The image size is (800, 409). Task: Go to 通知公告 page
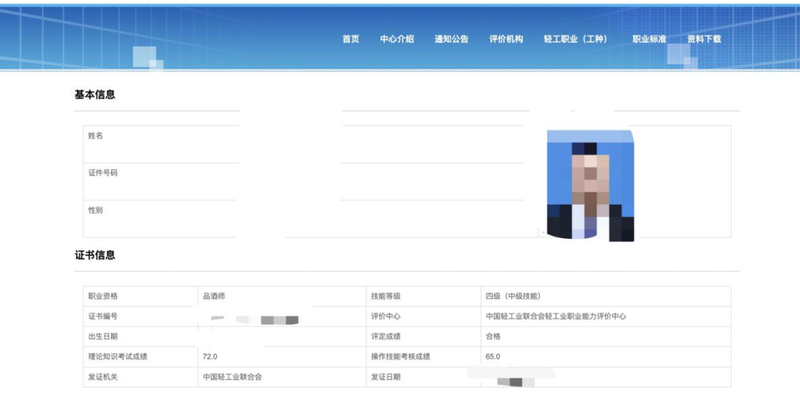[x=452, y=39]
